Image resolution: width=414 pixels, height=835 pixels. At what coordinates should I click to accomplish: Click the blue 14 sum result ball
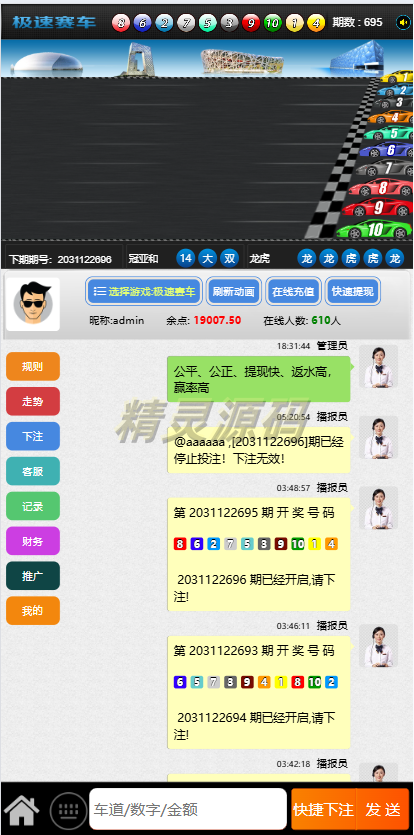pyautogui.click(x=185, y=259)
